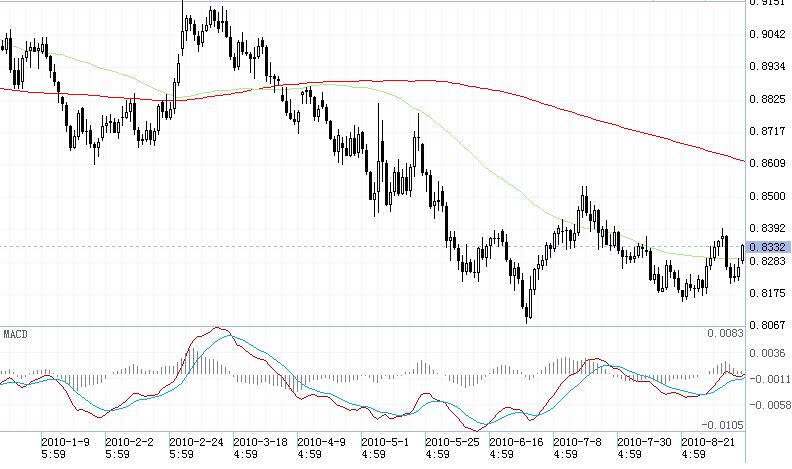
Task: Select the 2010-2-2 date label
Action: tap(129, 442)
